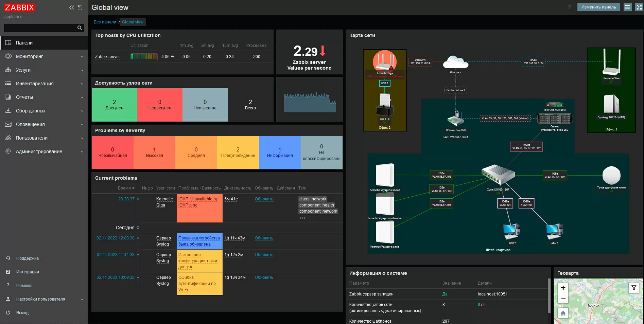Expand Пользователи with its chevron arrow
This screenshot has height=324, width=644.
pos(82,138)
